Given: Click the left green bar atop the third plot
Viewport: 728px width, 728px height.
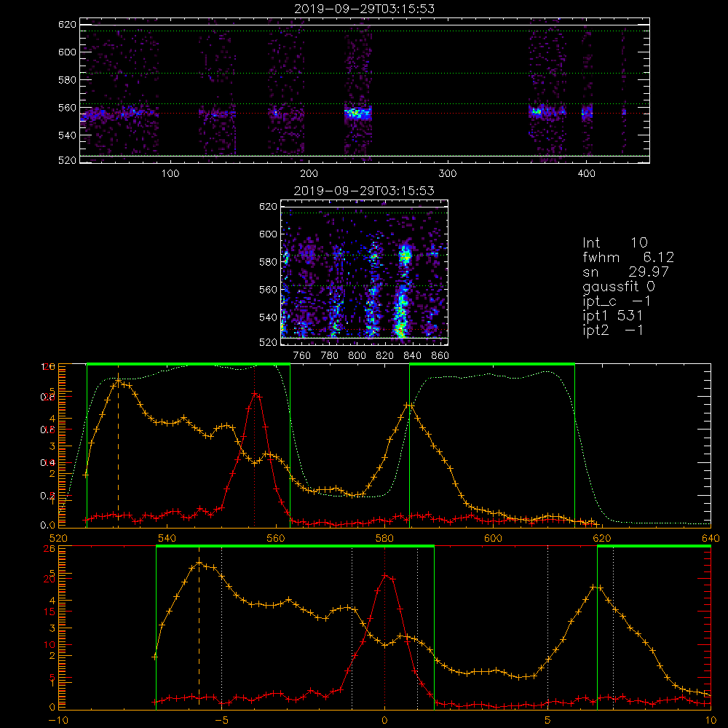Looking at the screenshot, I should [x=189, y=364].
